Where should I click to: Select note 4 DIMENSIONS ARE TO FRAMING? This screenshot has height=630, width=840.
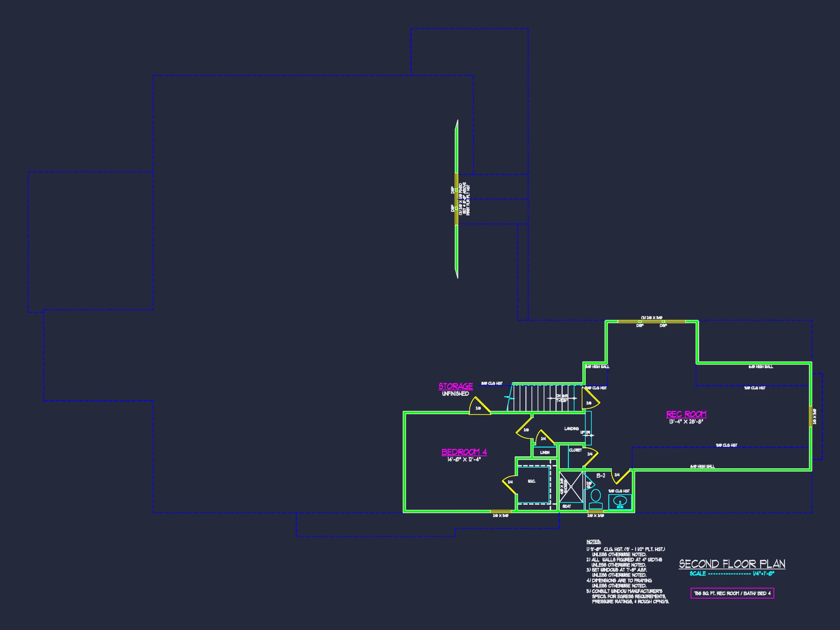tap(619, 583)
